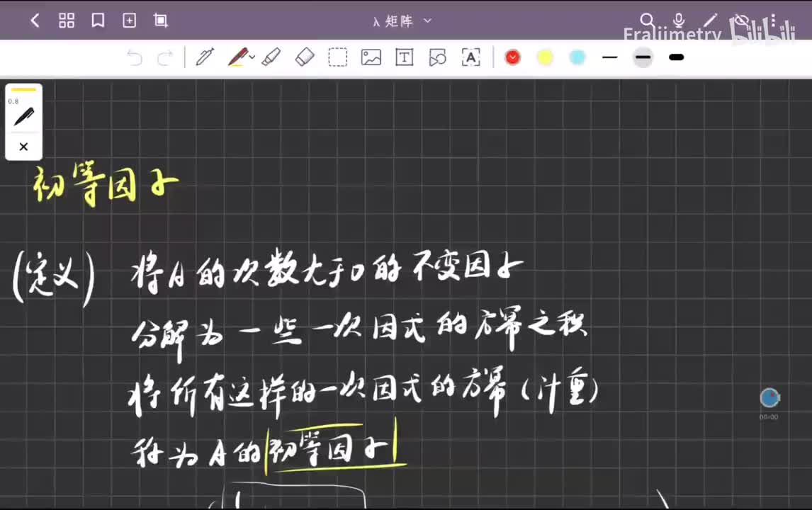Select the highlighter tool

(271, 57)
